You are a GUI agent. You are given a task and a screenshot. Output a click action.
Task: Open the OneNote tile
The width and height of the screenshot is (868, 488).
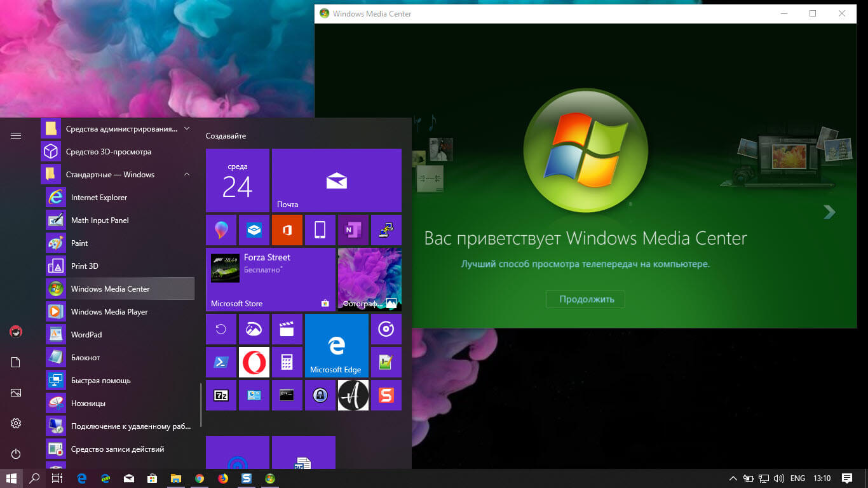(353, 230)
